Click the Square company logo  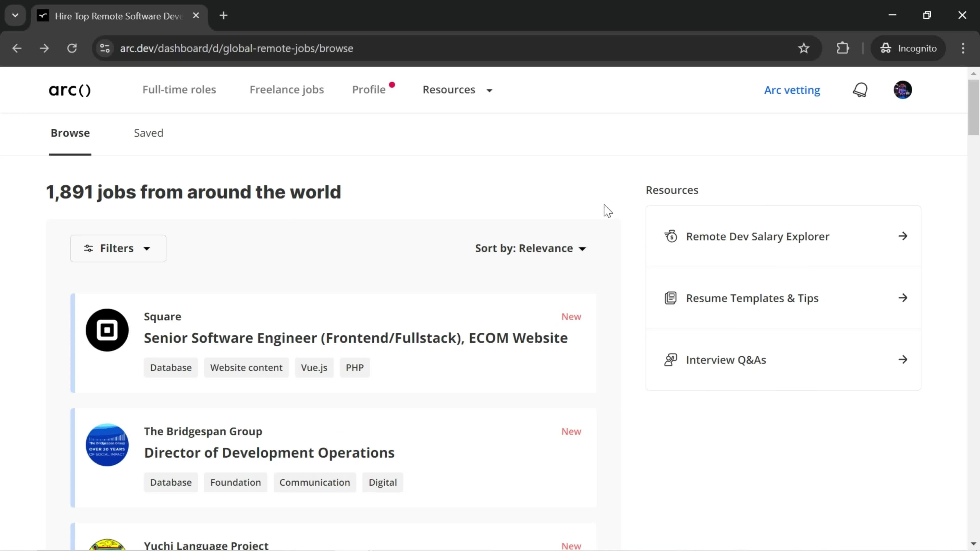[107, 330]
